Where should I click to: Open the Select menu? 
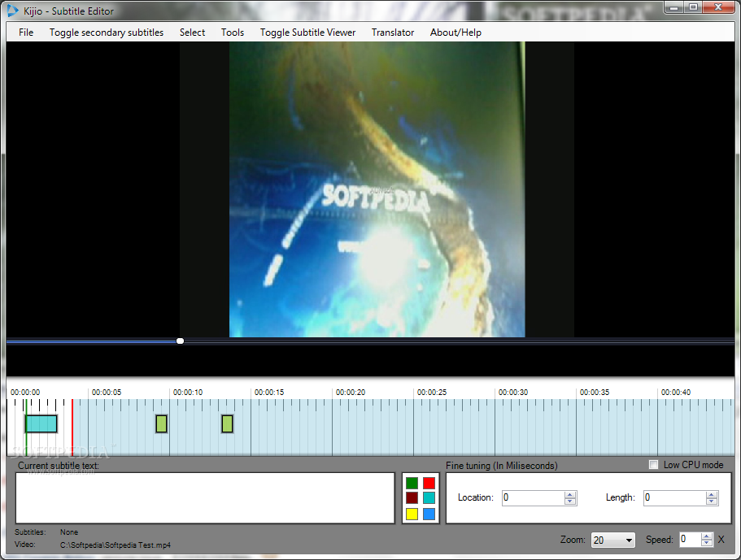pyautogui.click(x=192, y=33)
